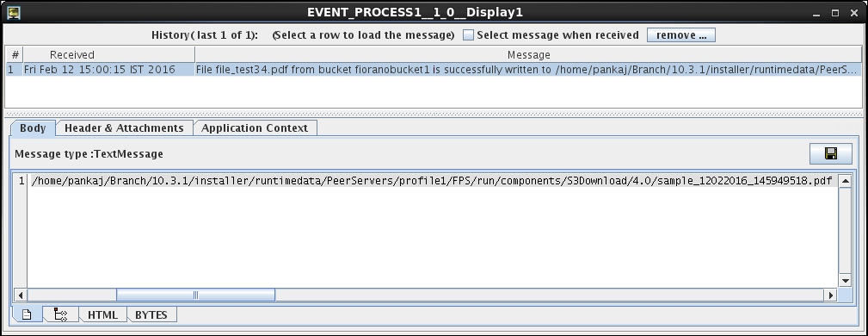868x336 pixels.
Task: Open the Application Context tab
Action: [x=255, y=128]
